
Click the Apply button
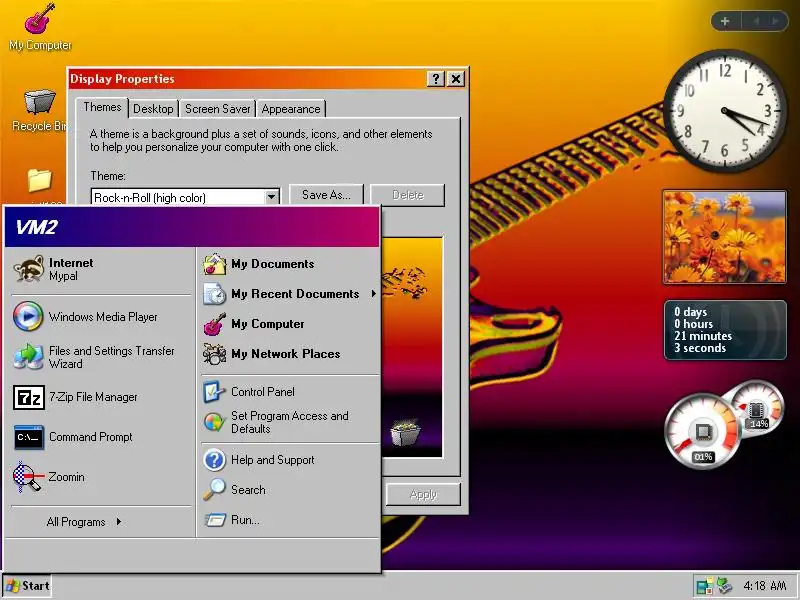tap(423, 494)
